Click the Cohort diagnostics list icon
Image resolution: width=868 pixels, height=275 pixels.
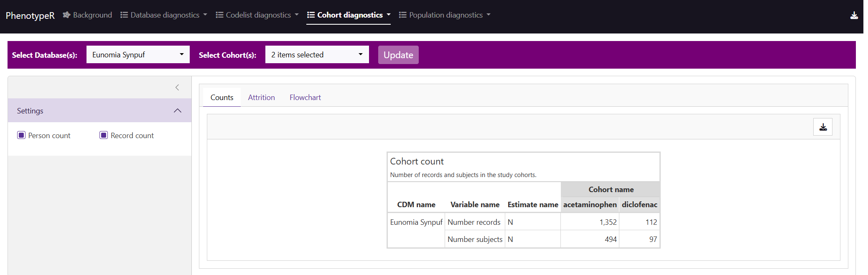coord(311,15)
